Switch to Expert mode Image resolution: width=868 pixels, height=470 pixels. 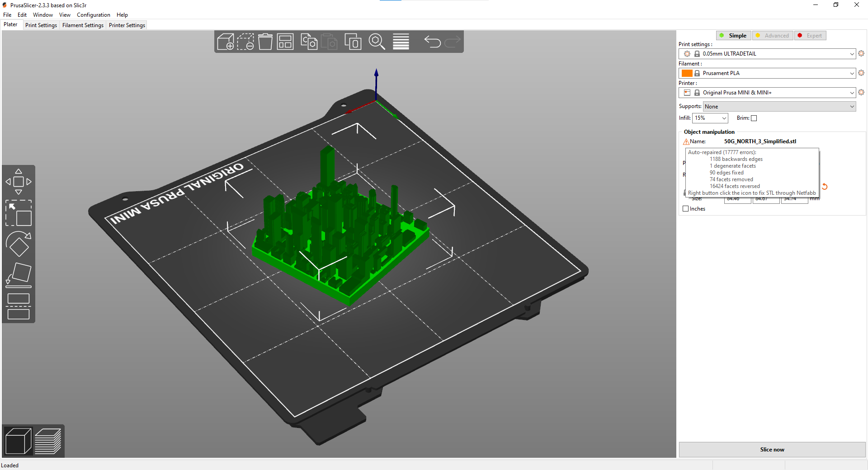810,36
